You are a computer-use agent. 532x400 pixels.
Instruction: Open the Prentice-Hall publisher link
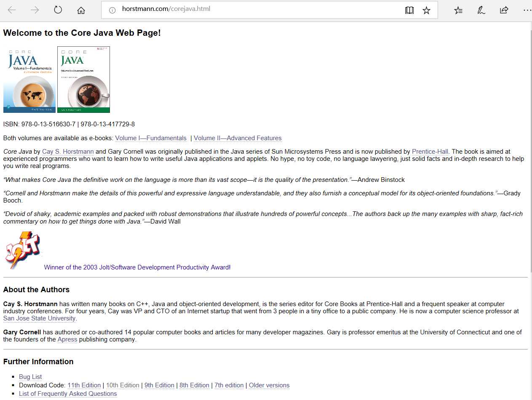[430, 152]
